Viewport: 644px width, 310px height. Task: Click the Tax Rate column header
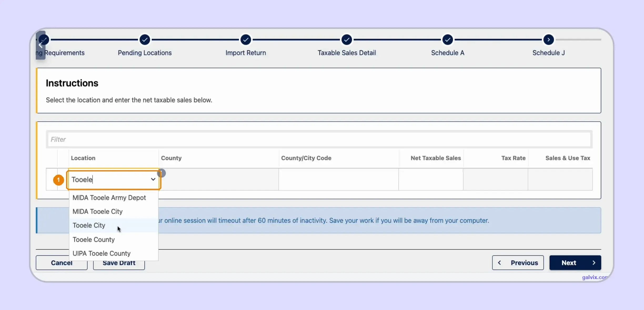(513, 158)
